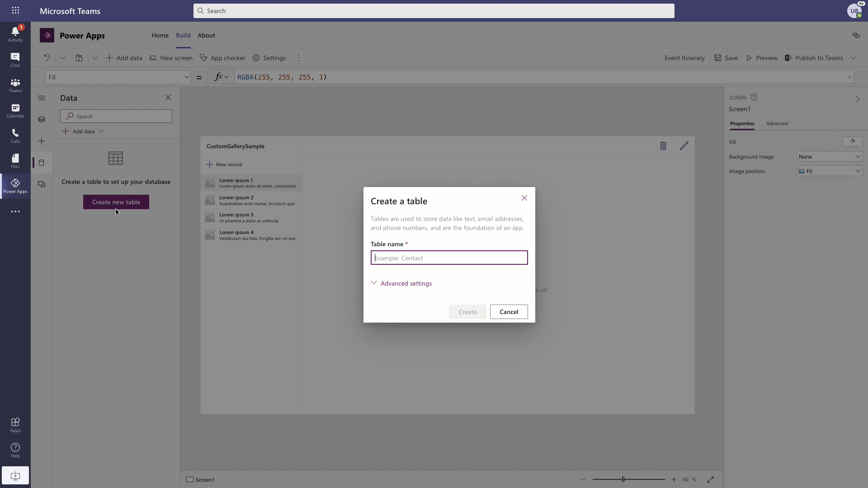The height and width of the screenshot is (488, 868).
Task: Click the Tree view layers icon
Action: [x=42, y=119]
